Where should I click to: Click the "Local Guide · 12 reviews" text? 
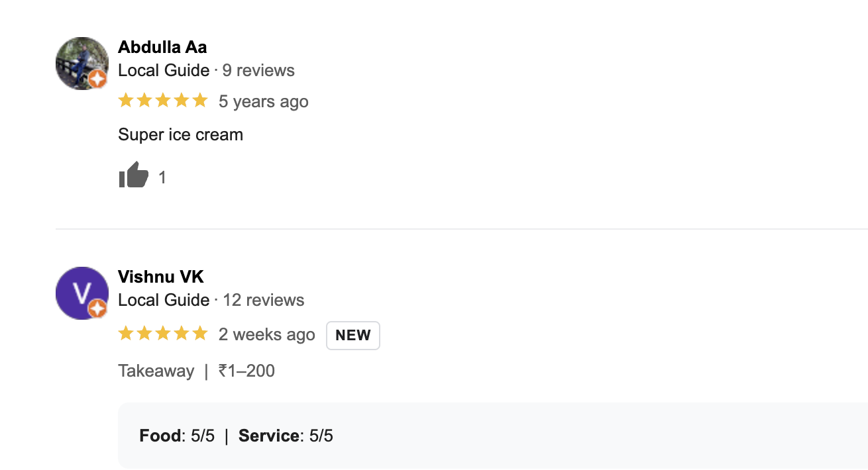(x=211, y=300)
